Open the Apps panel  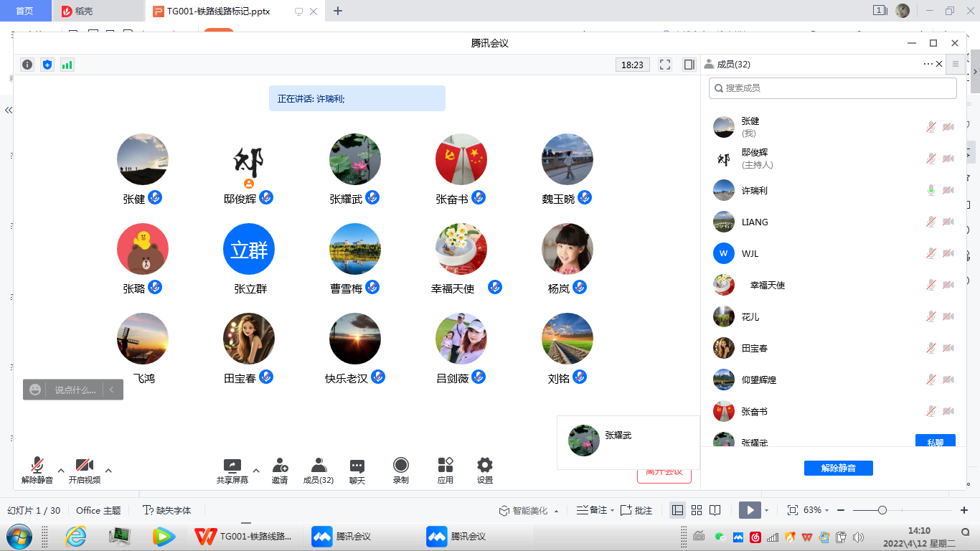coord(446,470)
